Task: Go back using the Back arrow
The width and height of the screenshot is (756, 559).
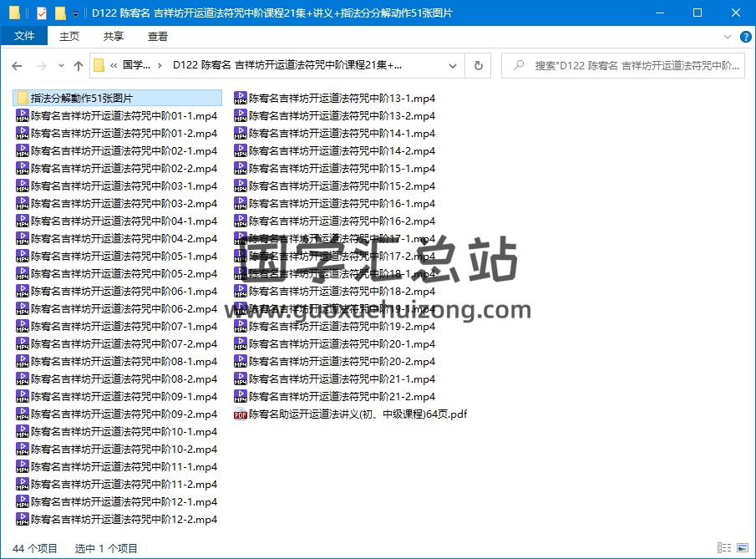Action: [x=17, y=66]
